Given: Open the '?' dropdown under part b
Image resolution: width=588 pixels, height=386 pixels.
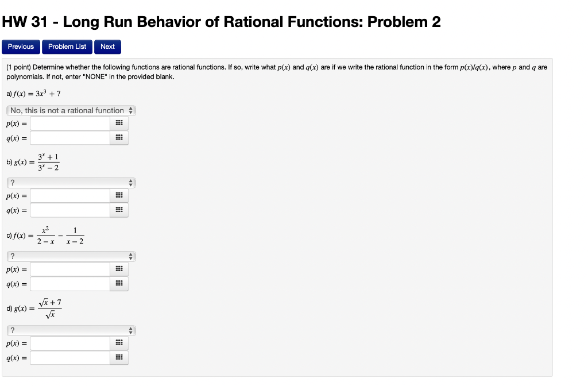Looking at the screenshot, I should tap(71, 183).
